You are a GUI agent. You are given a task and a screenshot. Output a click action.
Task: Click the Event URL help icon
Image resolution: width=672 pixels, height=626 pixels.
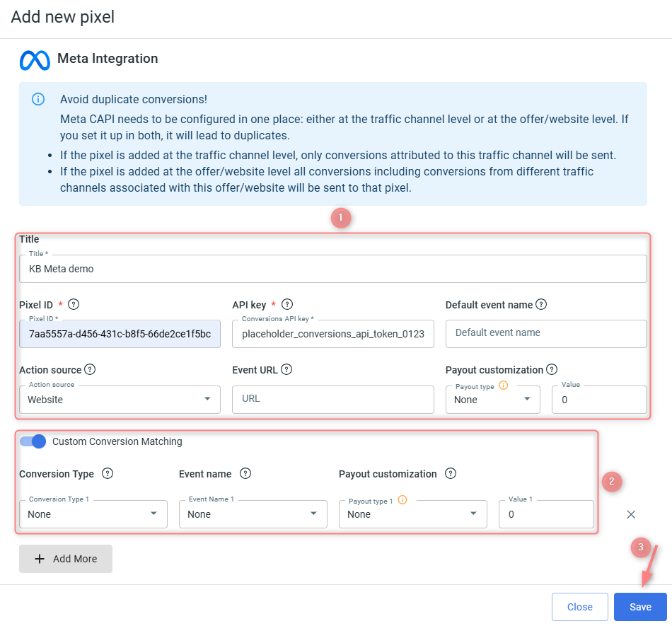point(286,369)
